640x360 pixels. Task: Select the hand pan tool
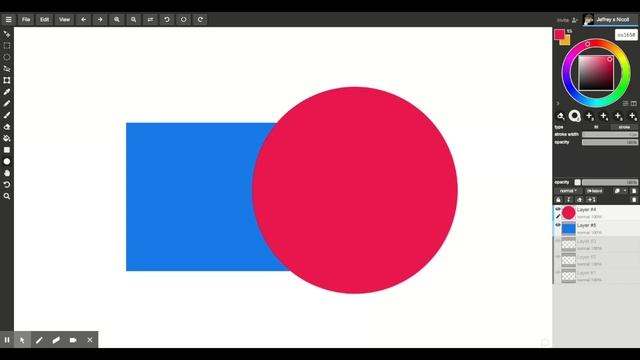pos(7,173)
